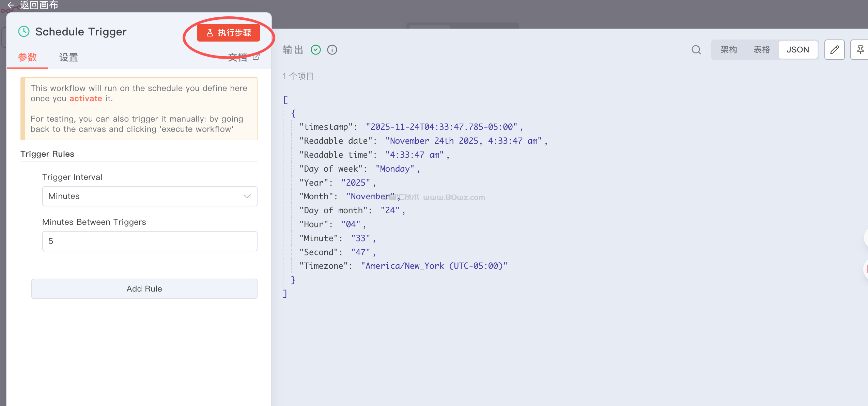Click the back arrow to return to canvas

[x=11, y=5]
